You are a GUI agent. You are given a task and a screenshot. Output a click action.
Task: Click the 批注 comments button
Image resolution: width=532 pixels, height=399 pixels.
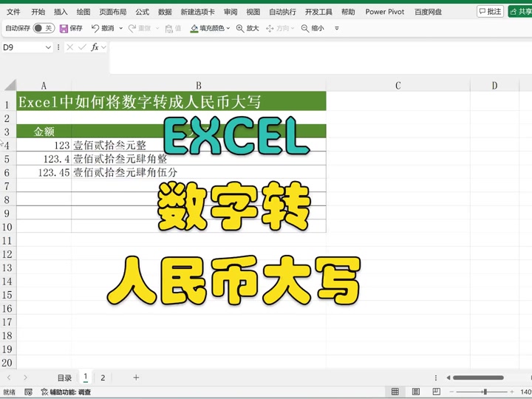coord(490,12)
